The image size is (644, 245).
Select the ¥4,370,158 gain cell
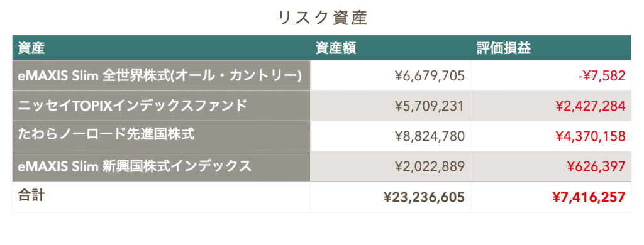click(551, 136)
